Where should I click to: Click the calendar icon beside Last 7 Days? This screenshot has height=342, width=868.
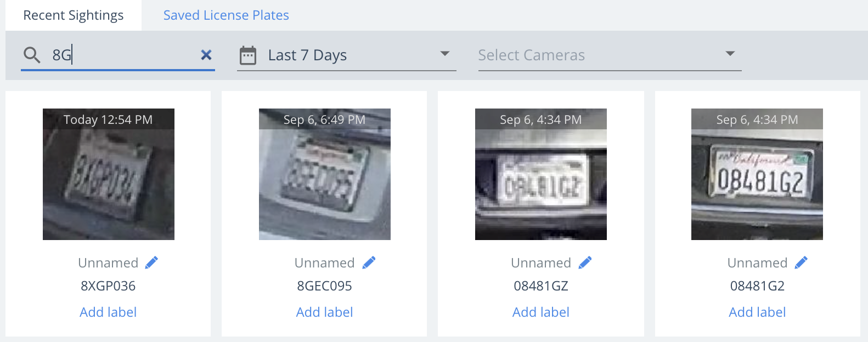(x=248, y=55)
